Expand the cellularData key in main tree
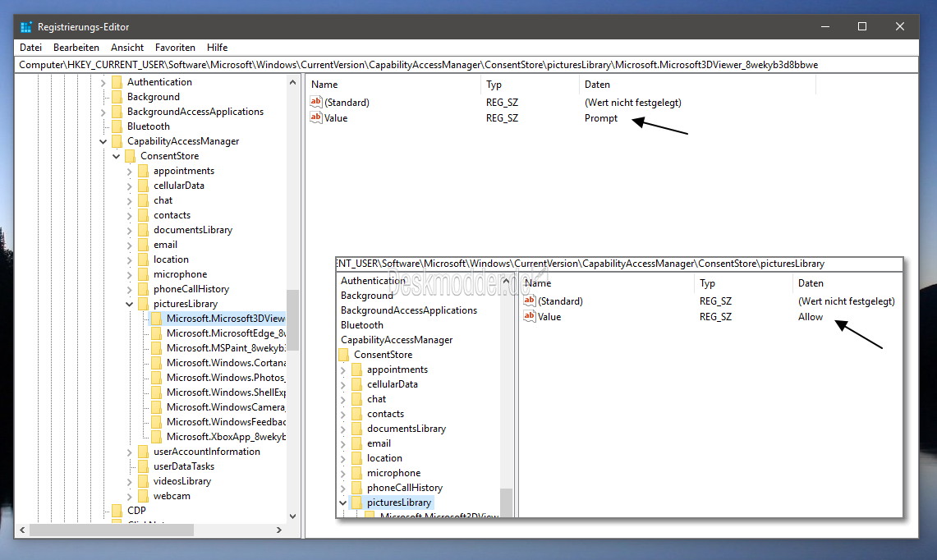Viewport: 937px width, 560px height. (129, 186)
